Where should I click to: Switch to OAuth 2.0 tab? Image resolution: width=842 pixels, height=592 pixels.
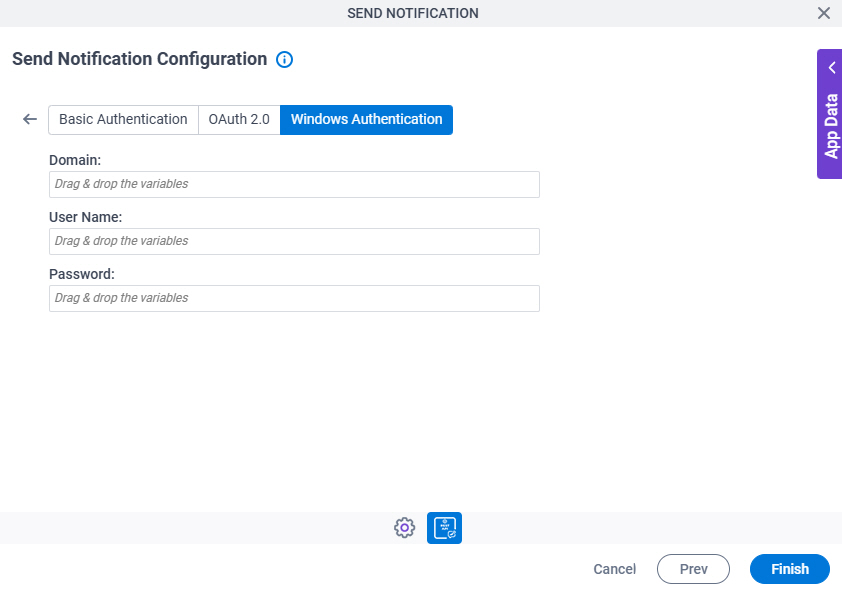point(239,119)
